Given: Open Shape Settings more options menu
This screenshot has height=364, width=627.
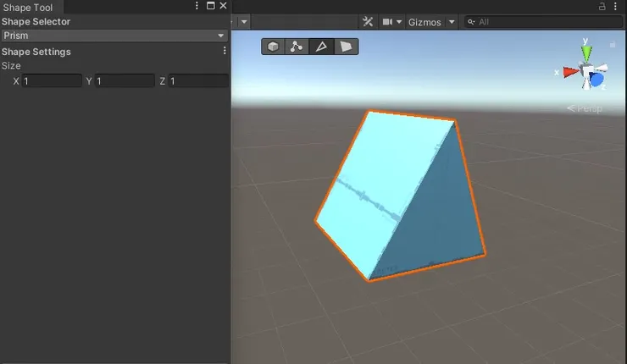Looking at the screenshot, I should tap(225, 50).
